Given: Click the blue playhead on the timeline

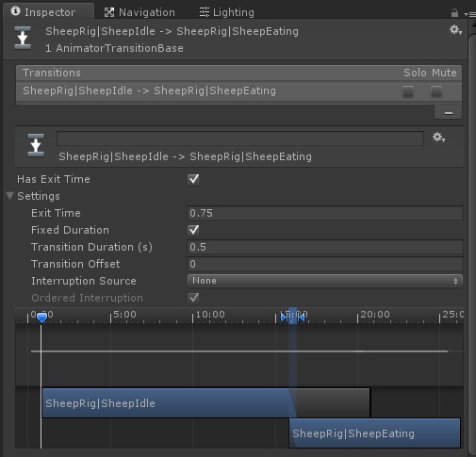Looking at the screenshot, I should click(x=41, y=318).
